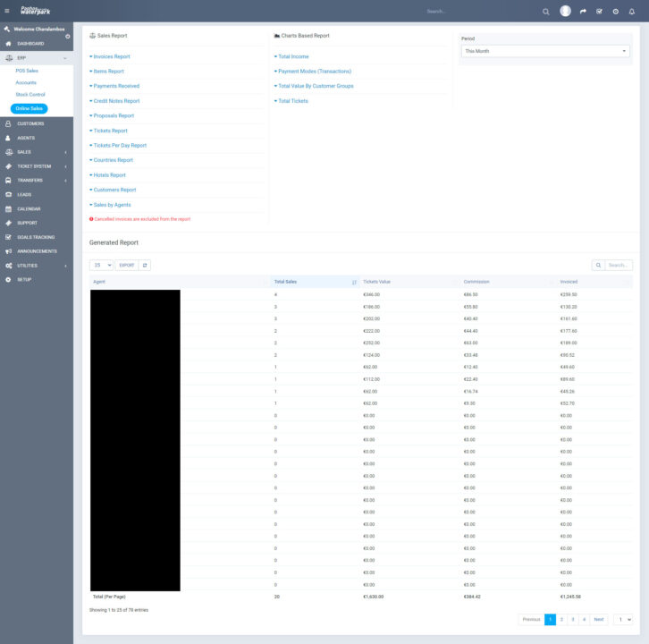The width and height of the screenshot is (649, 644).
Task: Click the magnifier search icon in header
Action: tap(546, 12)
